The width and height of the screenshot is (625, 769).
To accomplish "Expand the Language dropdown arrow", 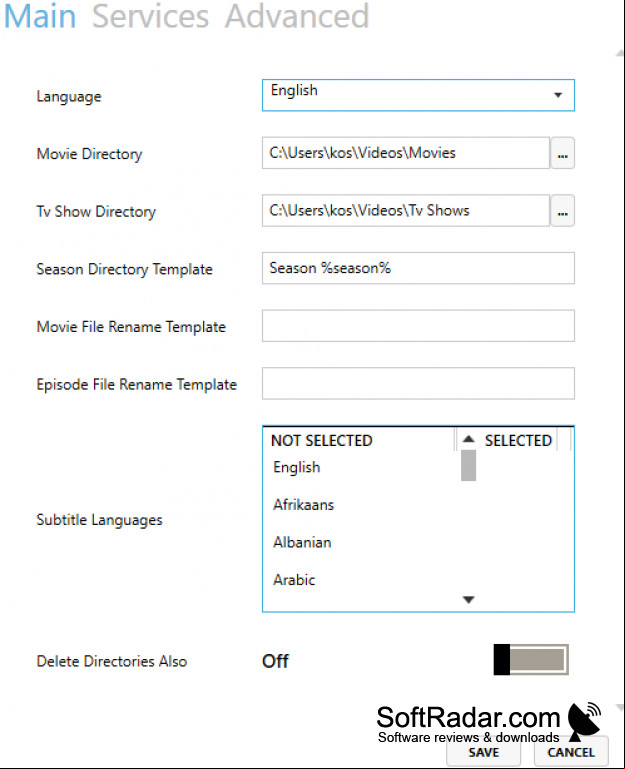I will [x=558, y=95].
